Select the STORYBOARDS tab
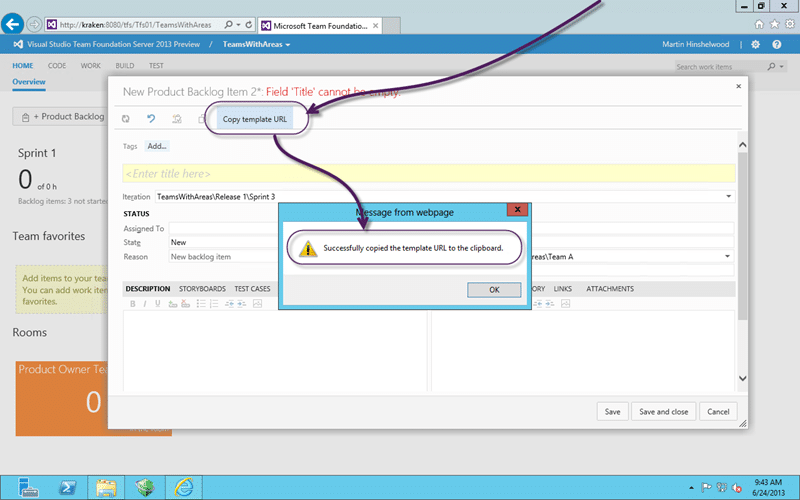This screenshot has height=500, width=800. (x=202, y=289)
